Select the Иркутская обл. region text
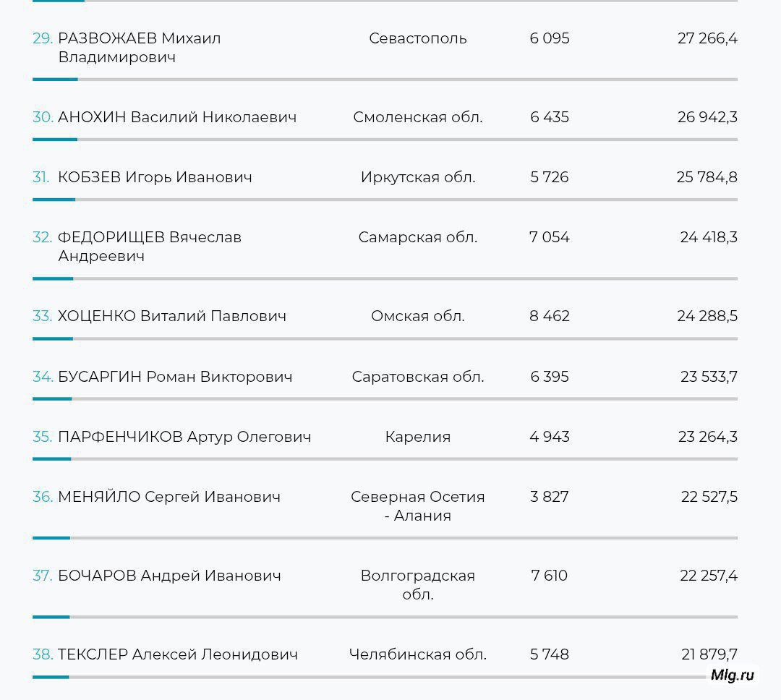The width and height of the screenshot is (781, 700). (x=418, y=177)
